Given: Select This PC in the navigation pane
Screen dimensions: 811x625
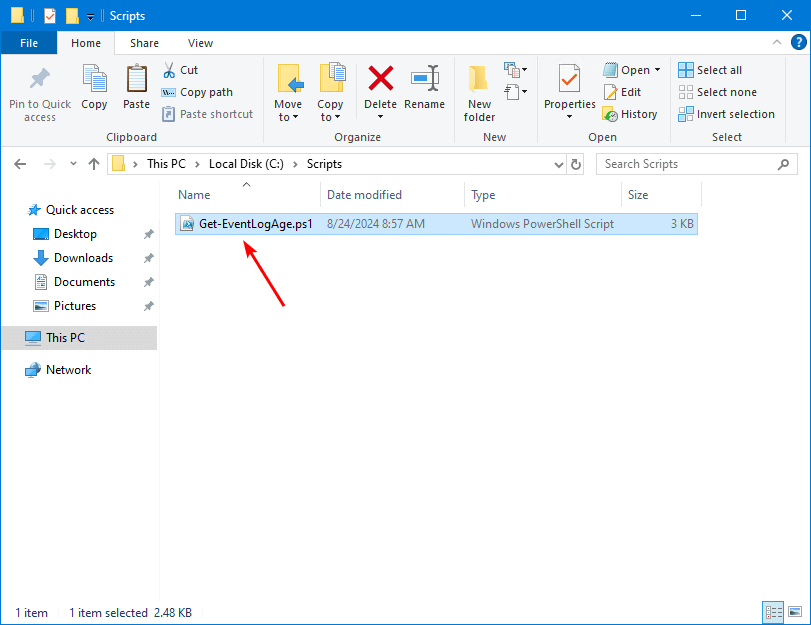Looking at the screenshot, I should pos(79,338).
